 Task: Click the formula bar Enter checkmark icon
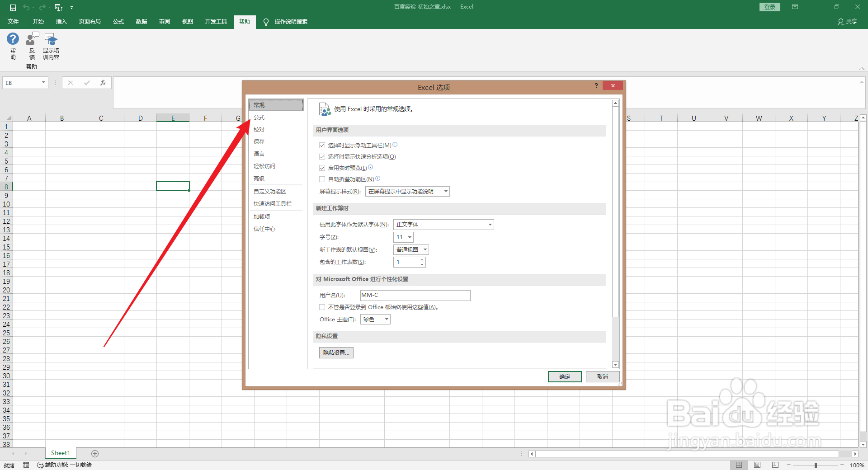(x=87, y=83)
